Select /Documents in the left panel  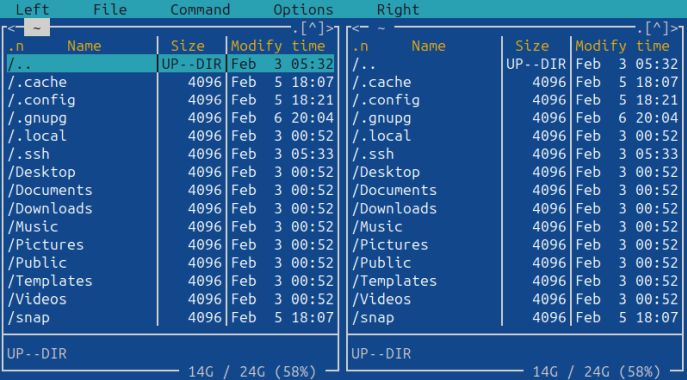pos(170,190)
